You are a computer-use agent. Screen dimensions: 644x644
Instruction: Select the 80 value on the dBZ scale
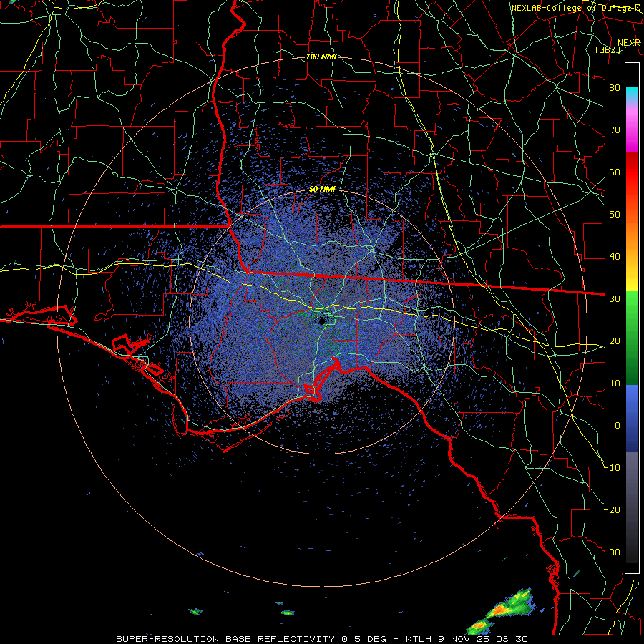[x=615, y=88]
